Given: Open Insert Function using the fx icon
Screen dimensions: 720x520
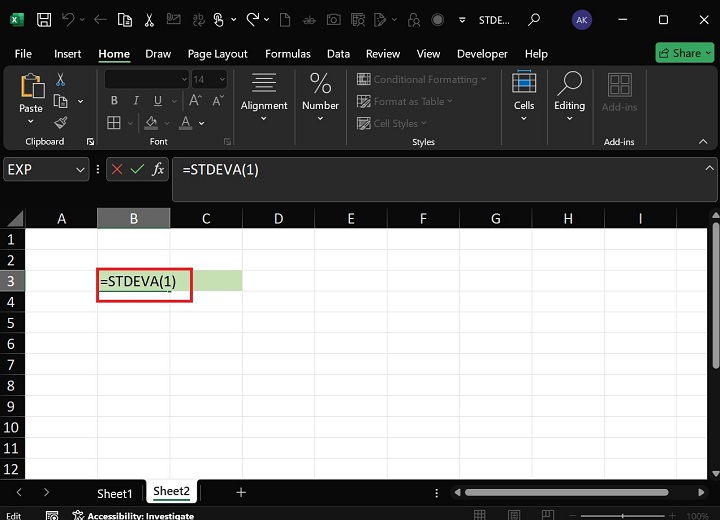Looking at the screenshot, I should tap(158, 170).
